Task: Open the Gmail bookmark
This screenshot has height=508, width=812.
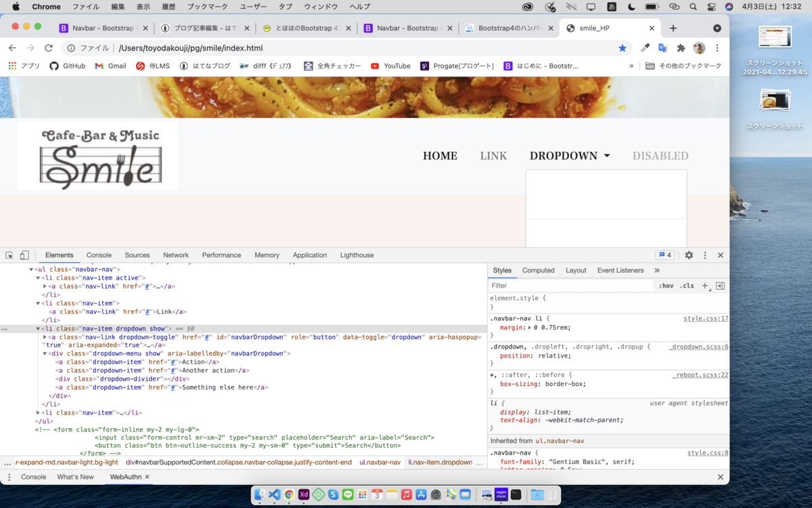Action: pyautogui.click(x=110, y=66)
